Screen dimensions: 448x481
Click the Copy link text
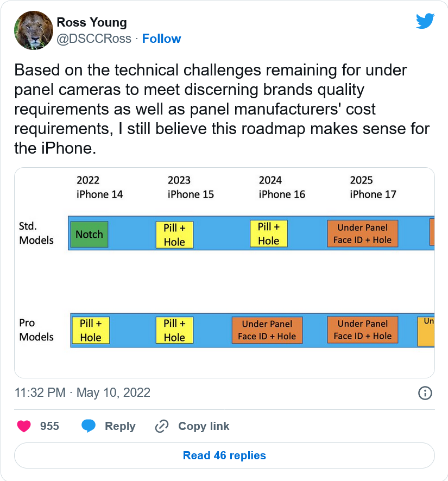(x=204, y=426)
